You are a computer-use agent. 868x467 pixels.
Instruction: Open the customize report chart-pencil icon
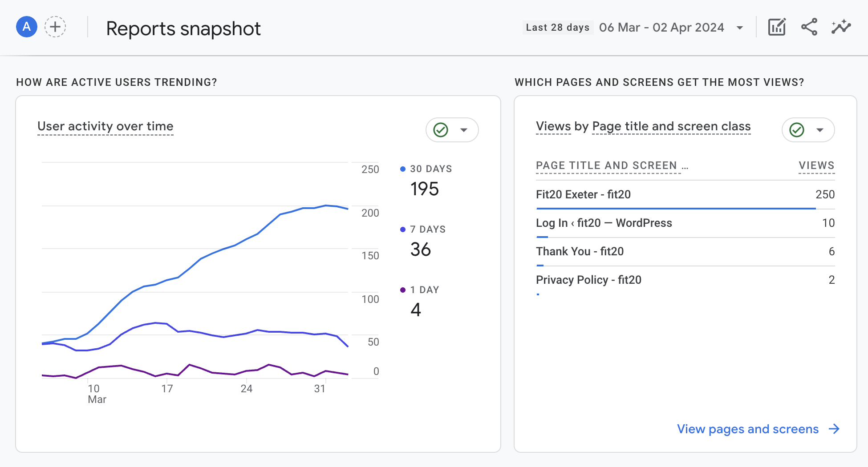pyautogui.click(x=777, y=27)
